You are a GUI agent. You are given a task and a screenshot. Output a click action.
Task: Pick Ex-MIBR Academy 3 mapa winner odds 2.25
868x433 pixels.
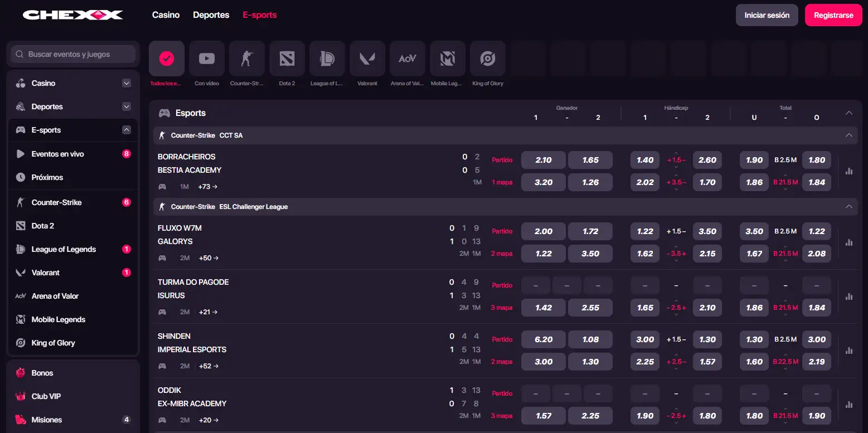tap(590, 416)
